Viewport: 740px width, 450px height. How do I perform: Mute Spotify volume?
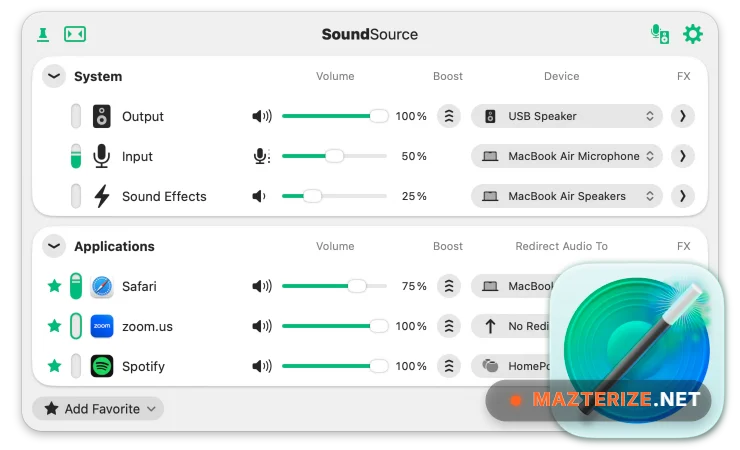point(262,367)
